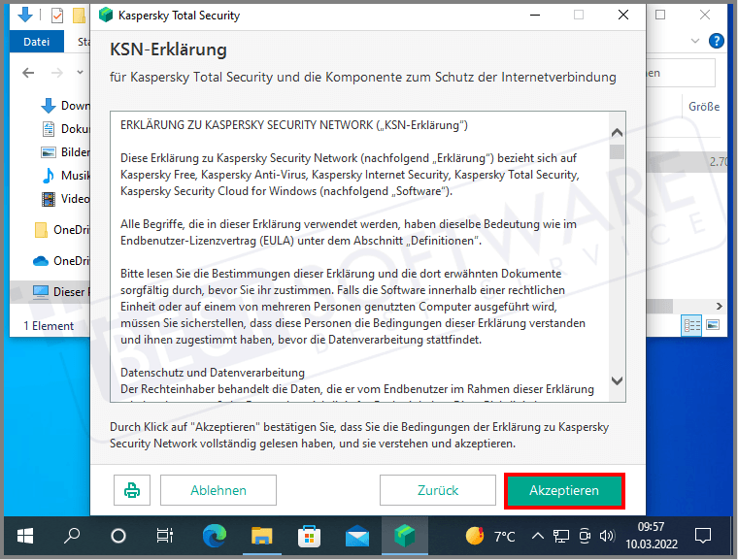Select Dokumente in Explorer navigation pane
The width and height of the screenshot is (738, 560).
tap(65, 129)
